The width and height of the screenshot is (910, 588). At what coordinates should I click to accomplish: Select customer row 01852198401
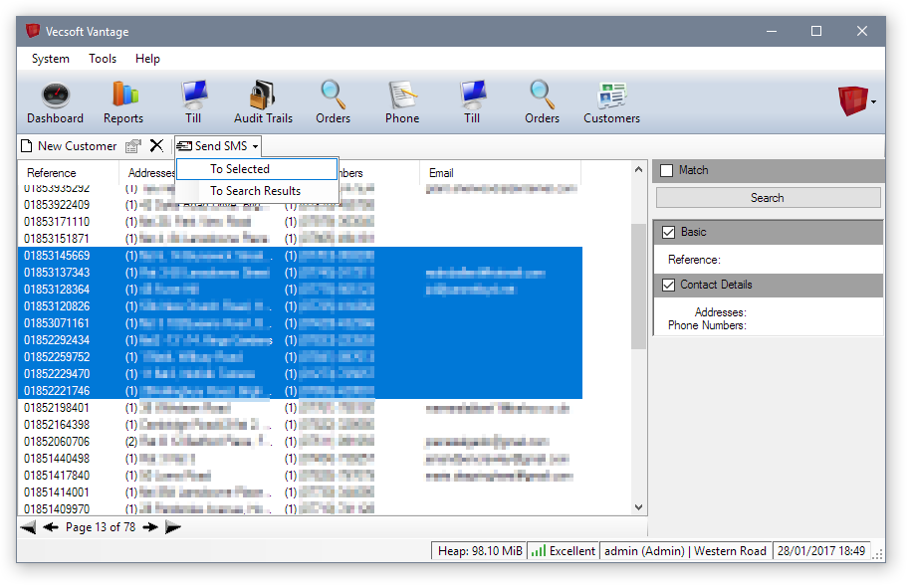click(x=57, y=408)
